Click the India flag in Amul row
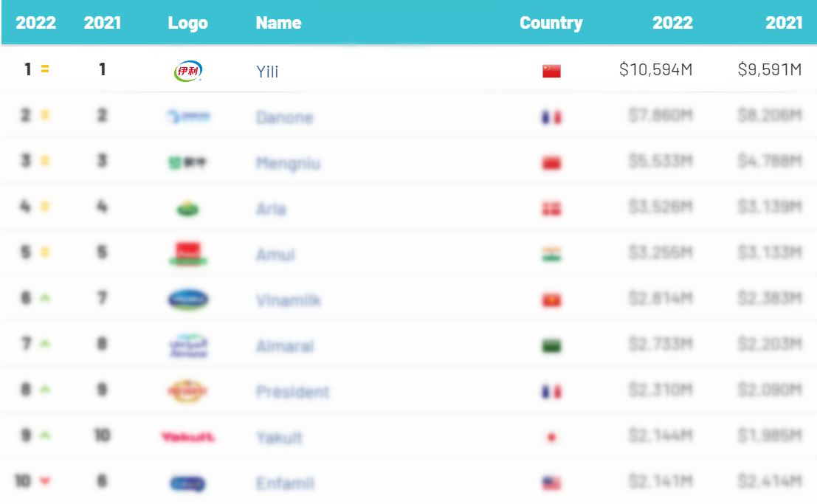This screenshot has width=817, height=504. [551, 255]
